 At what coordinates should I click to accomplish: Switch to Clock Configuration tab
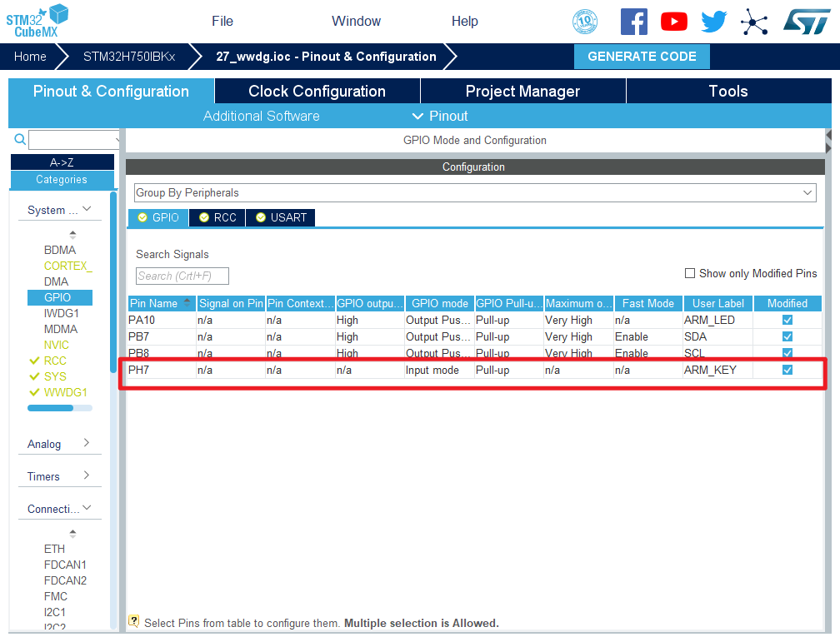(317, 92)
